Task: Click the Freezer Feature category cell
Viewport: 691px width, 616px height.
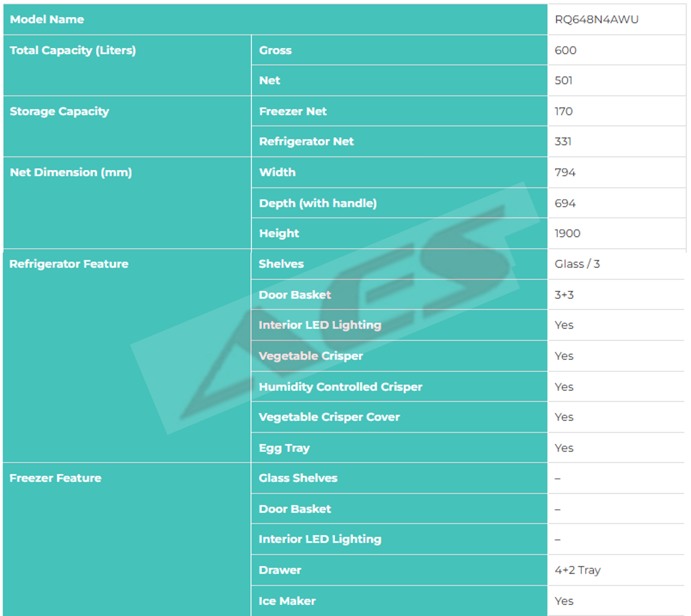Action: (x=55, y=478)
